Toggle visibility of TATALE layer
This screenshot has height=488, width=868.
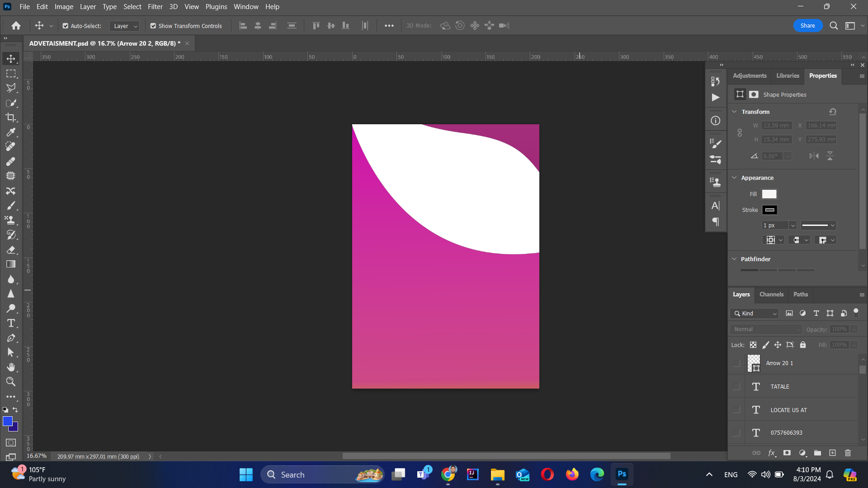click(x=736, y=387)
